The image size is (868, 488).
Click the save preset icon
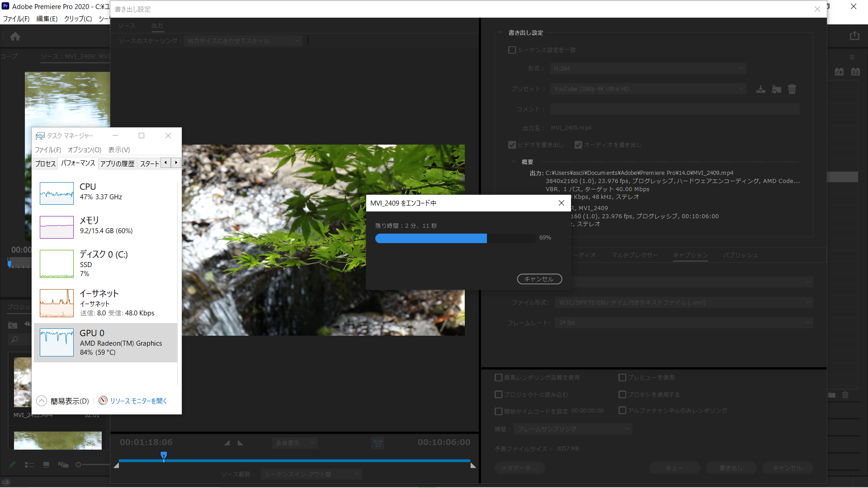click(x=760, y=89)
